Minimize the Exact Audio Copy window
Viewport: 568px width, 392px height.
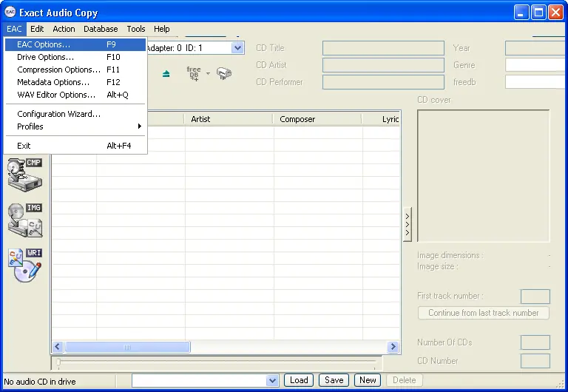tap(521, 13)
